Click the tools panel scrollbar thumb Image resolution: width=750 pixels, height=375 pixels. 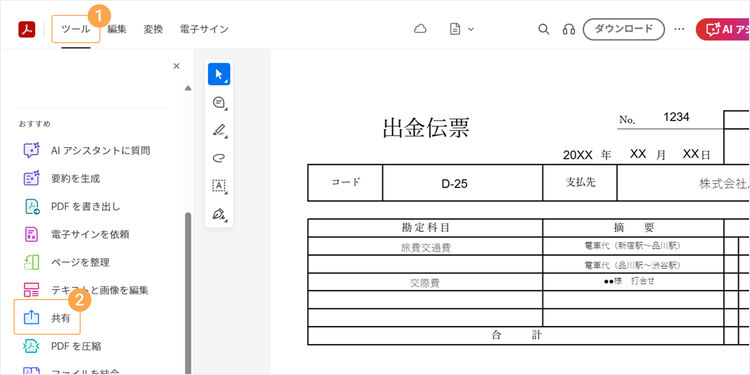(x=188, y=293)
